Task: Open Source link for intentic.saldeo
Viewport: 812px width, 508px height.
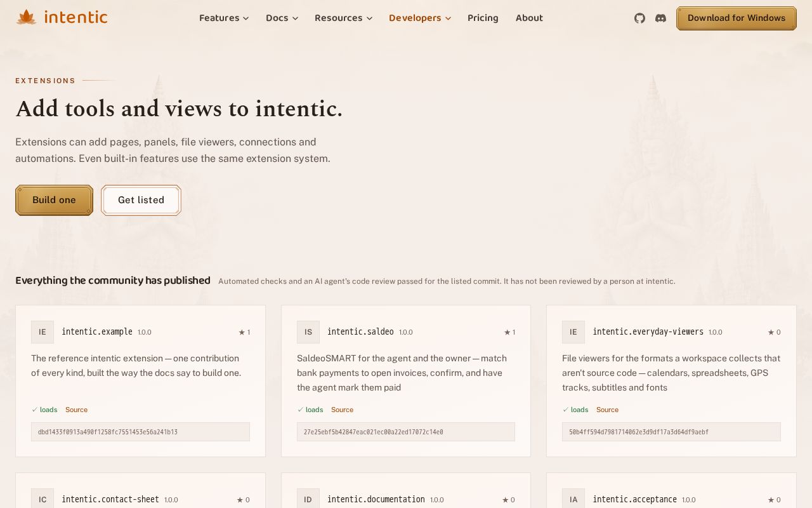Action: pos(342,410)
